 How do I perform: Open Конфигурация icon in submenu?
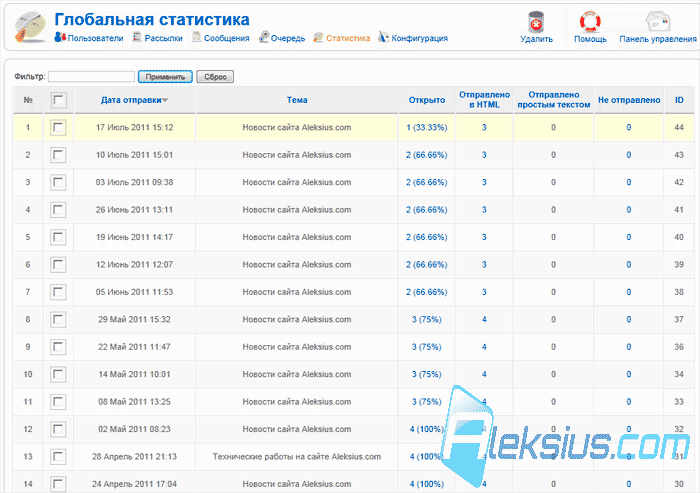383,37
